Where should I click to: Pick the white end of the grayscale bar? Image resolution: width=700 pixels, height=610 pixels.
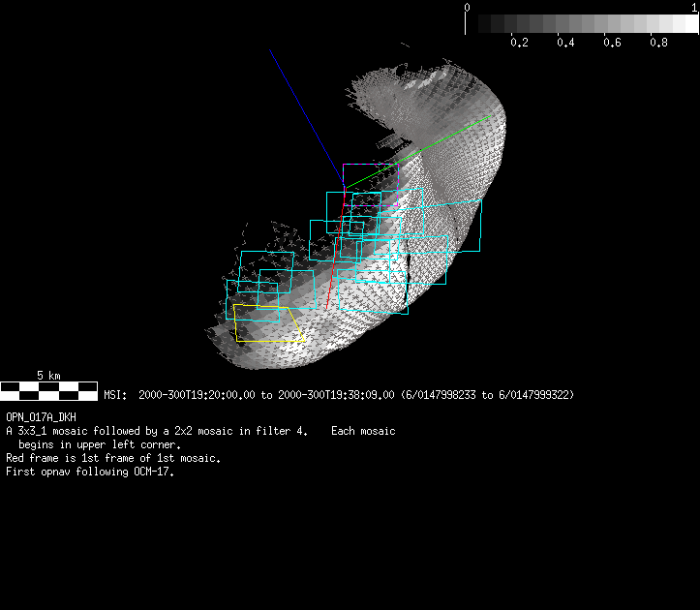point(687,24)
